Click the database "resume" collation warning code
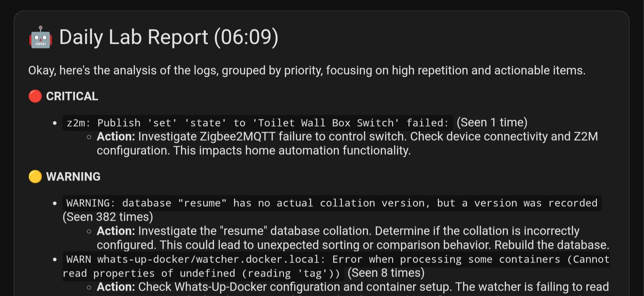The height and width of the screenshot is (296, 644). pos(332,203)
